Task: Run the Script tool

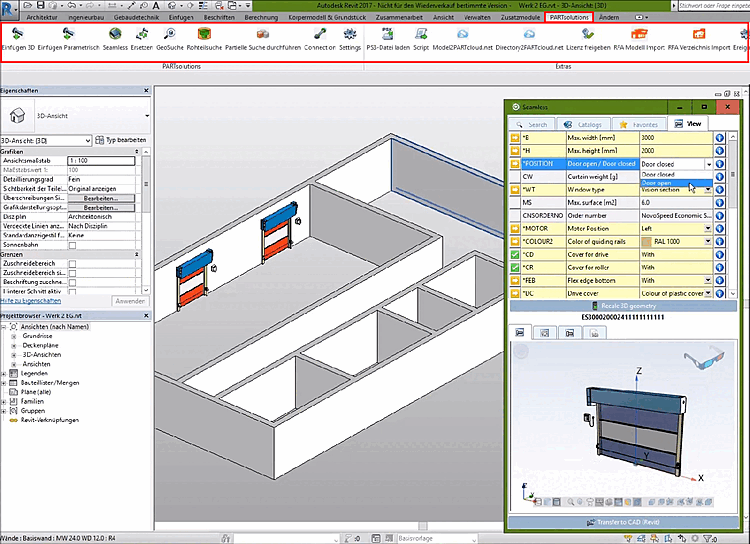Action: click(x=421, y=33)
